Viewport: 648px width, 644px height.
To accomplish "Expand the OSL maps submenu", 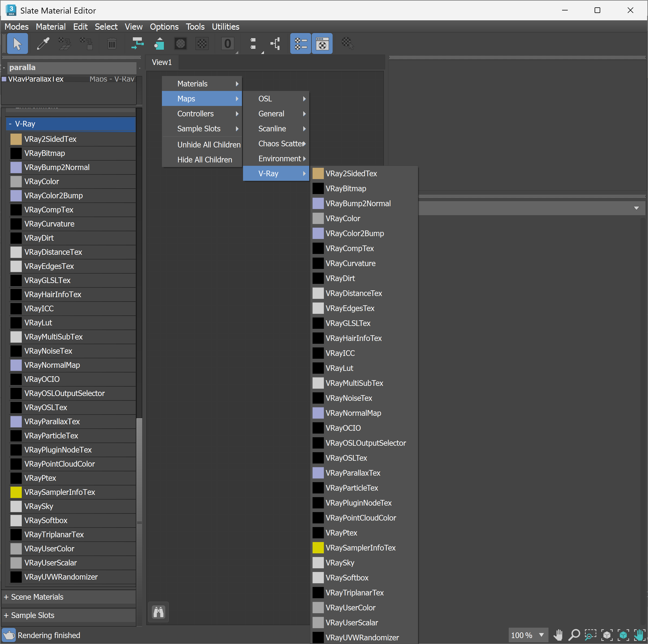I will pyautogui.click(x=276, y=99).
